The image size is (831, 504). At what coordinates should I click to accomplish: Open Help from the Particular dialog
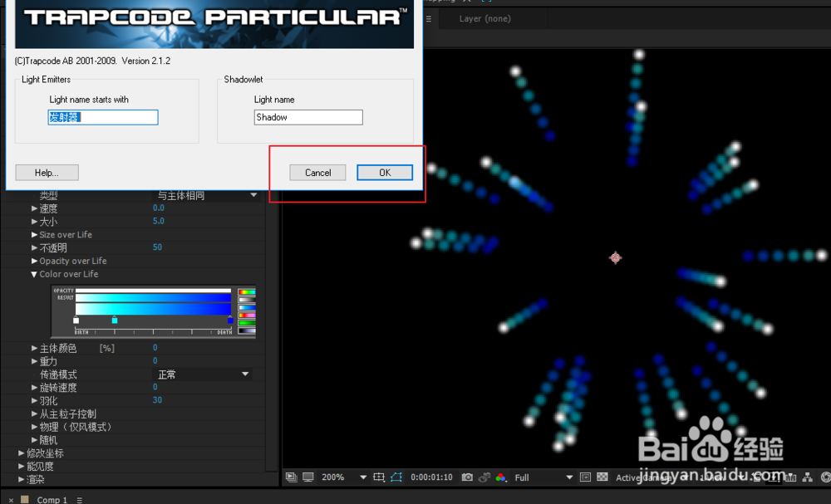47,173
